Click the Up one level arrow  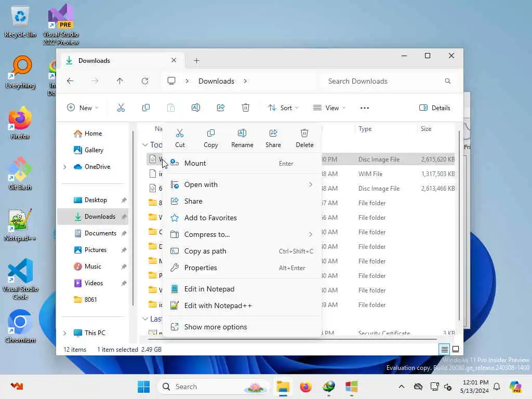point(120,81)
